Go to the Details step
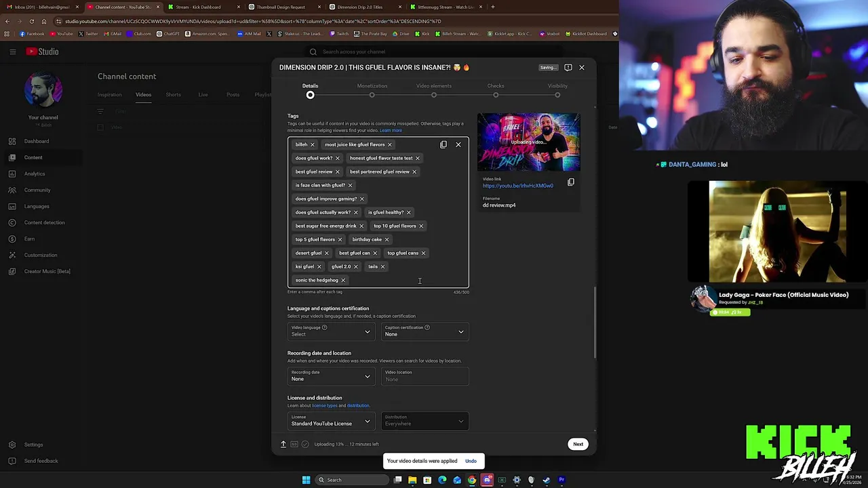This screenshot has width=868, height=488. [310, 90]
